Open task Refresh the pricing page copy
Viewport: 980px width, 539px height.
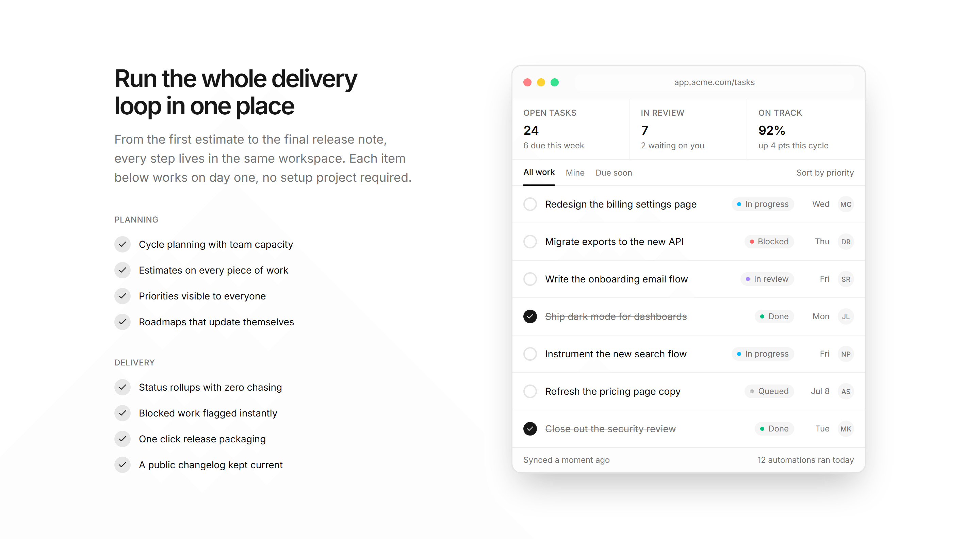coord(612,391)
